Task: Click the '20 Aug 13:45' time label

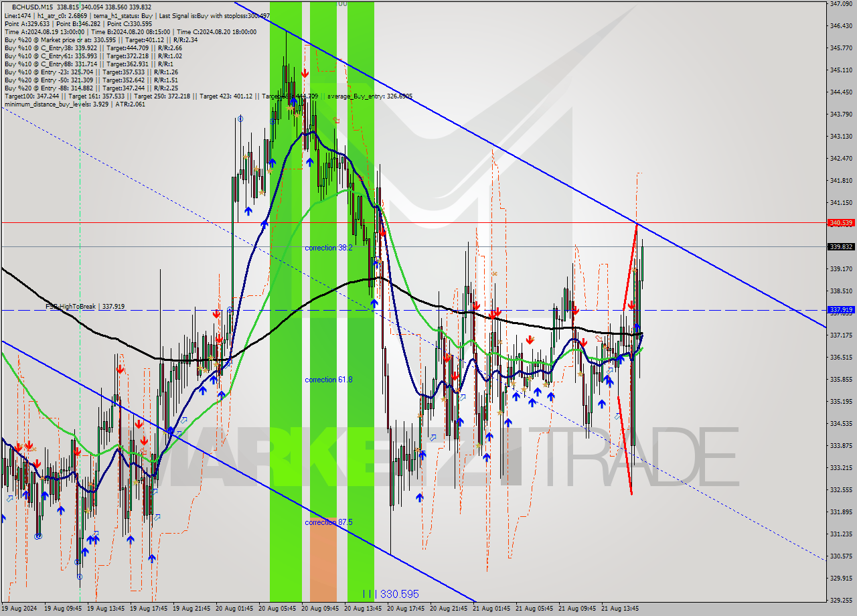Action: 363,609
